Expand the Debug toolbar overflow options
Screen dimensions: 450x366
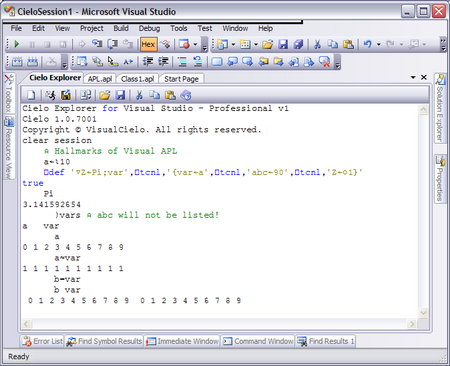click(x=205, y=45)
